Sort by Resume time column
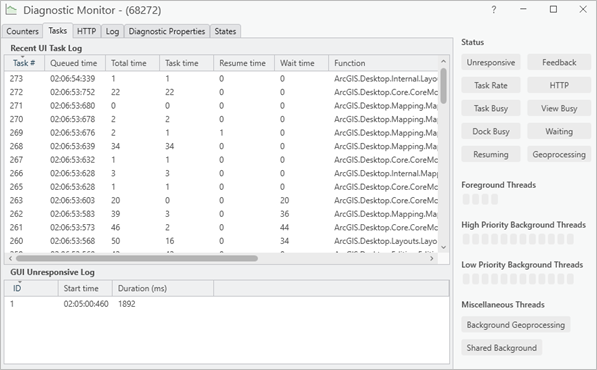This screenshot has width=597, height=370. point(244,63)
